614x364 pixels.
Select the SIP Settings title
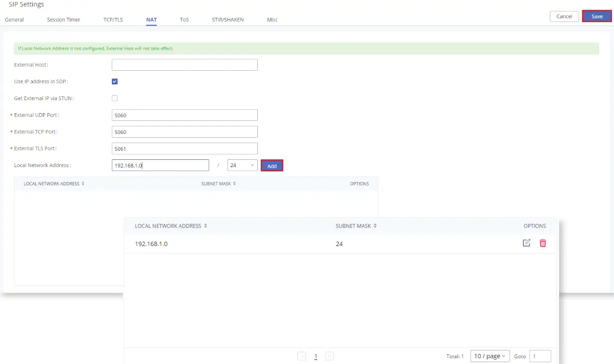point(27,4)
